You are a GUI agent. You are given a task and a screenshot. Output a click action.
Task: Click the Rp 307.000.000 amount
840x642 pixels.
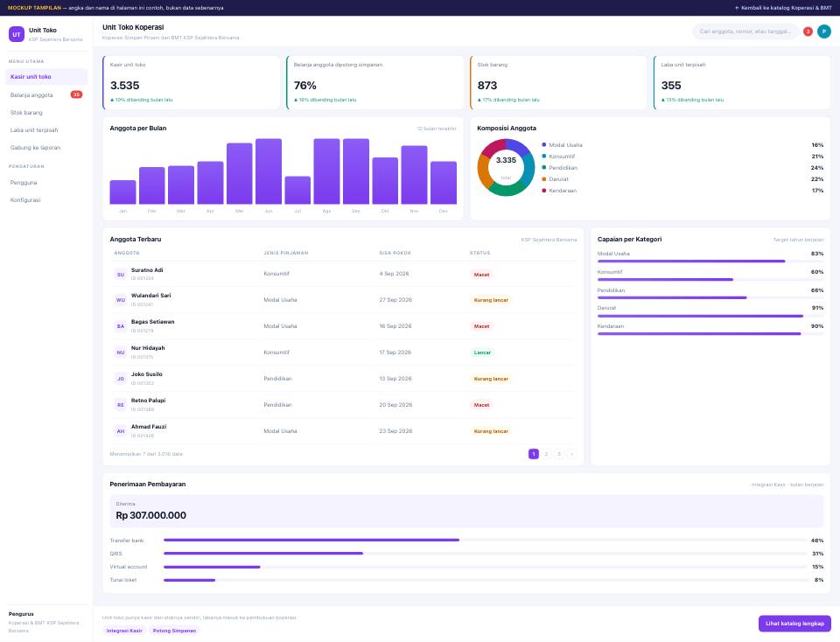tap(151, 515)
